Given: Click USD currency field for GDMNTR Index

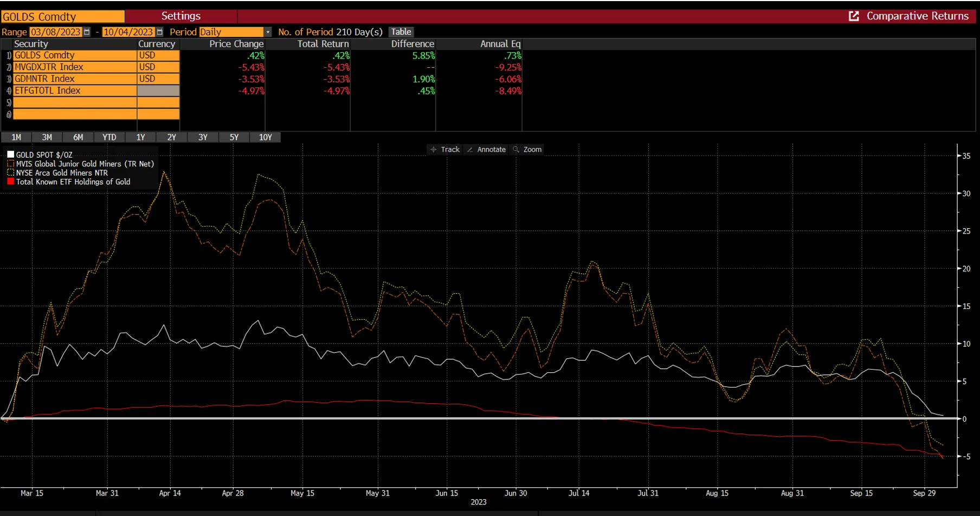Looking at the screenshot, I should coord(158,79).
